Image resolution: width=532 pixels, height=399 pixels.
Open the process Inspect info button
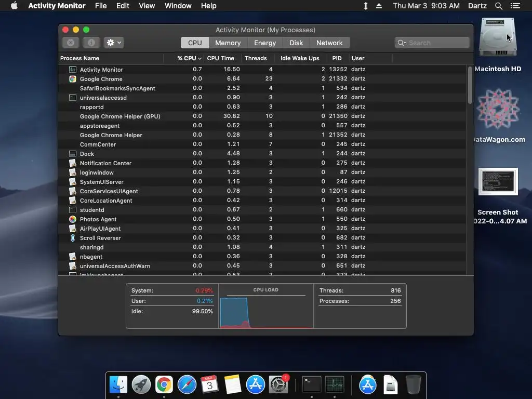coord(91,43)
